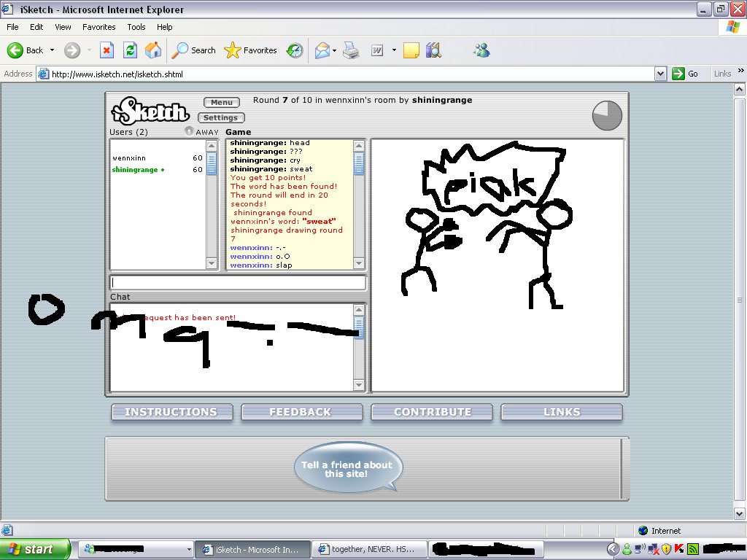
Task: Click the page icon in the address bar
Action: point(43,74)
